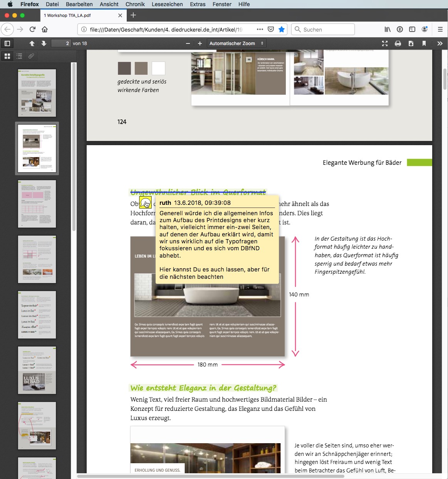Image resolution: width=448 pixels, height=479 pixels.
Task: Open a new browser tab
Action: (133, 15)
